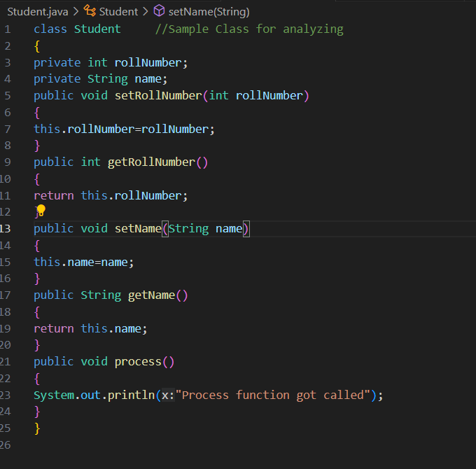The height and width of the screenshot is (469, 476).
Task: Click 'setRollNumber' method name on line 5
Action: coord(158,96)
